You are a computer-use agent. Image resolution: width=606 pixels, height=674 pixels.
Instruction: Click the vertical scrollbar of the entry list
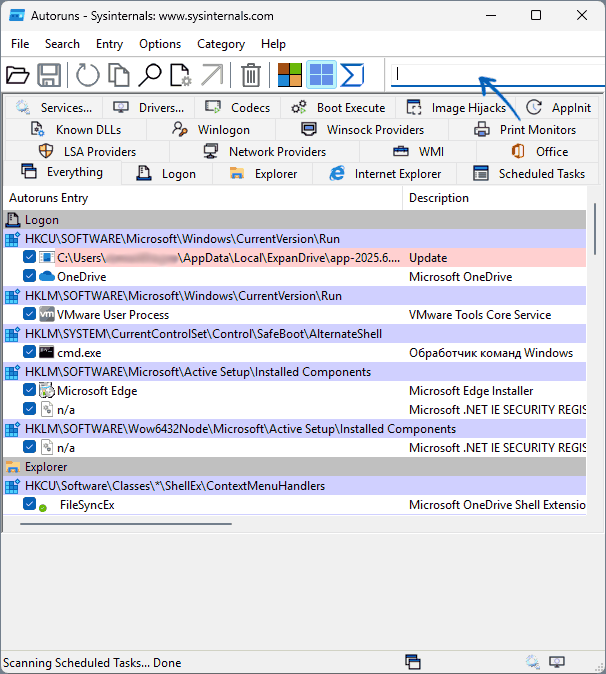pyautogui.click(x=595, y=229)
